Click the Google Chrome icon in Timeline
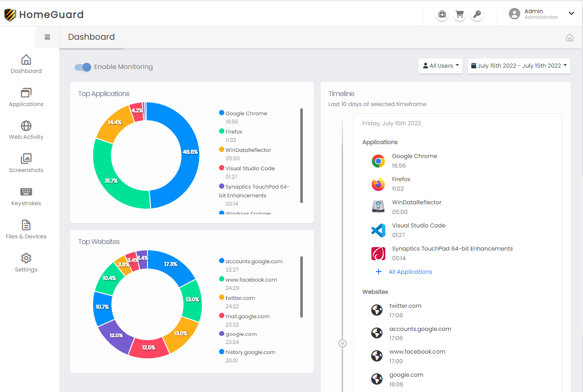Image resolution: width=583 pixels, height=392 pixels. coord(378,161)
